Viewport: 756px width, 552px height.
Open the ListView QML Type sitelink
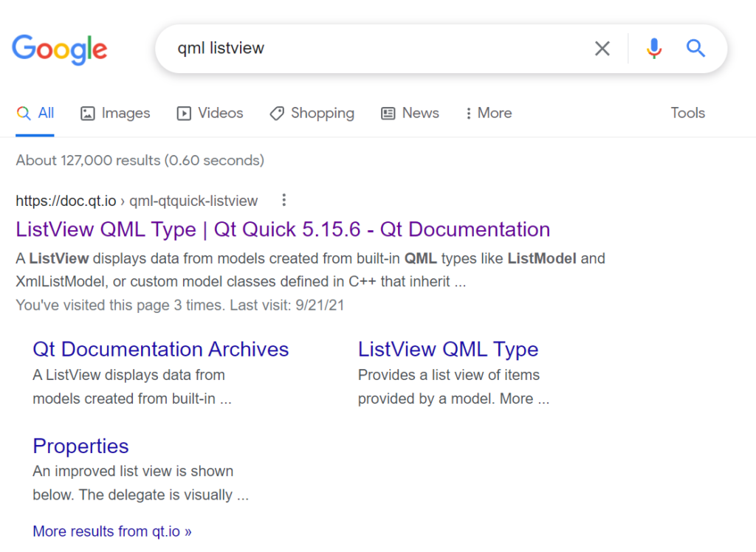pos(448,349)
